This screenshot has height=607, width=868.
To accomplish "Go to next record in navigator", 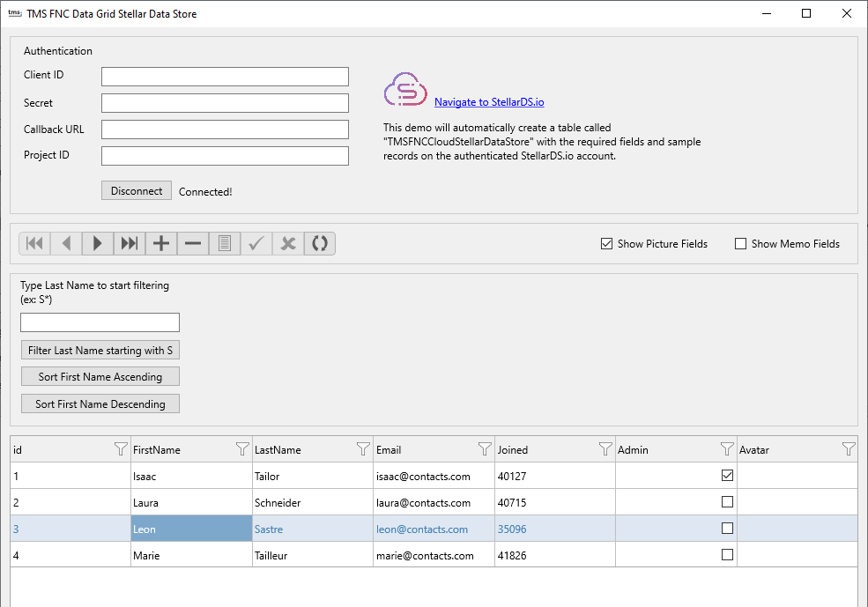I will point(98,243).
